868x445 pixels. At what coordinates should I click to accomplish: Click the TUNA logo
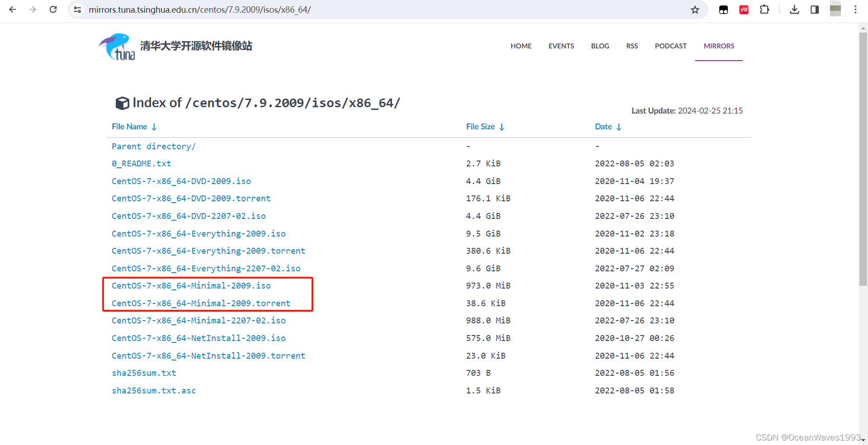click(117, 47)
